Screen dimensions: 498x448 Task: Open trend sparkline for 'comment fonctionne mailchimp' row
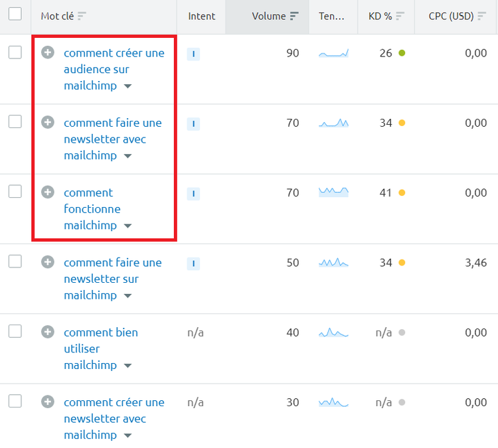click(x=333, y=192)
